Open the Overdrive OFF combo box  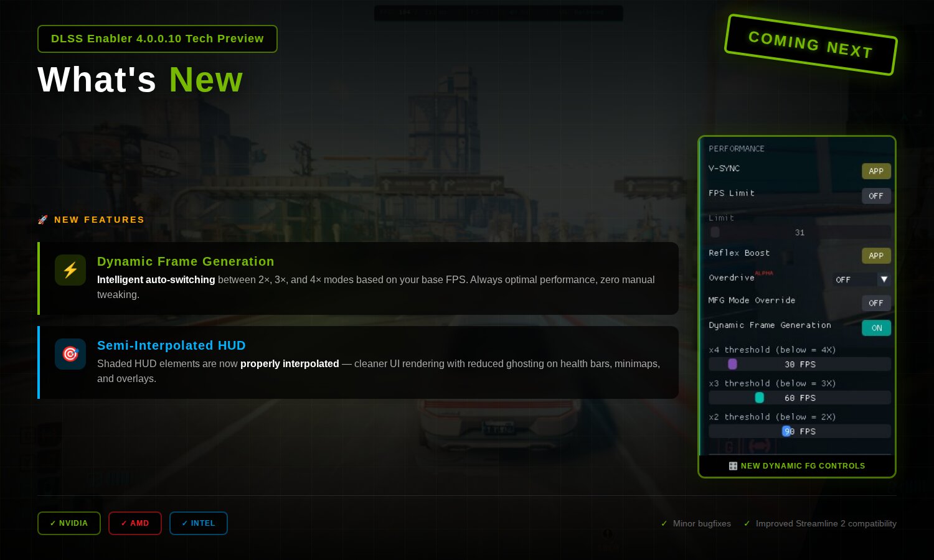point(853,279)
